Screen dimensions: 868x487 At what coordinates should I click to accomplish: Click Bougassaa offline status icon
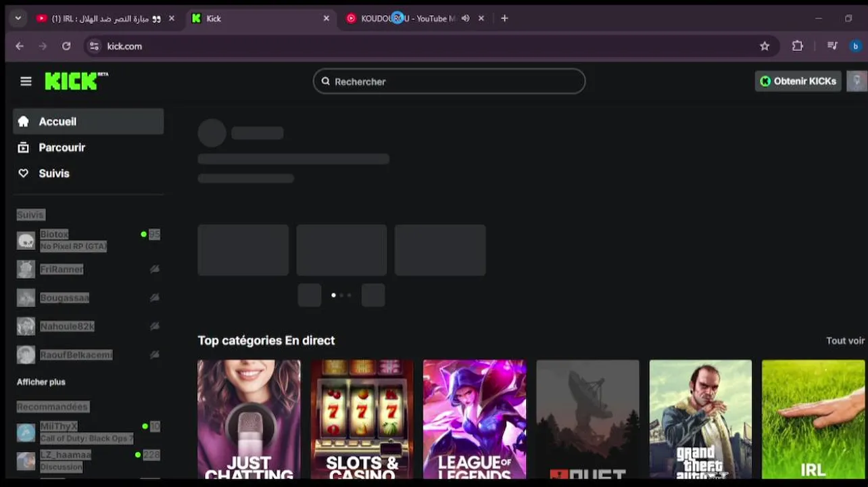coord(155,298)
